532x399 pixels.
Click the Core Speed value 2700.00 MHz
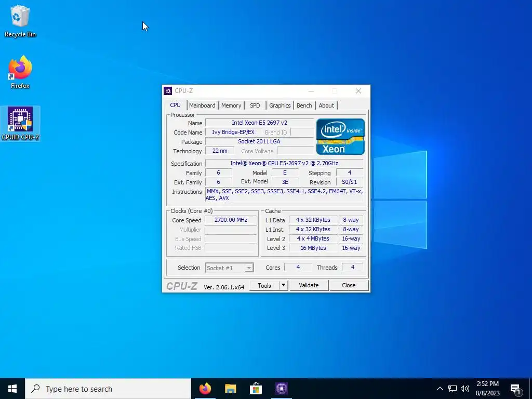coord(231,220)
